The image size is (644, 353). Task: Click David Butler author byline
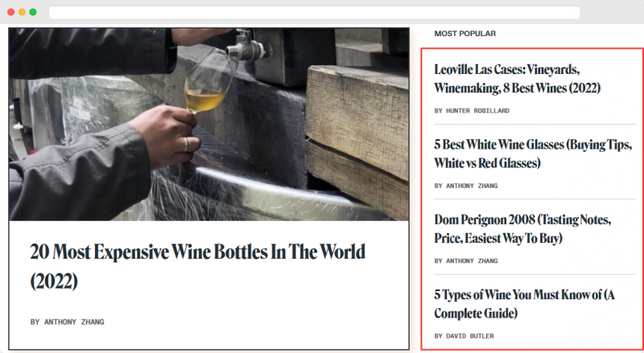click(x=464, y=336)
